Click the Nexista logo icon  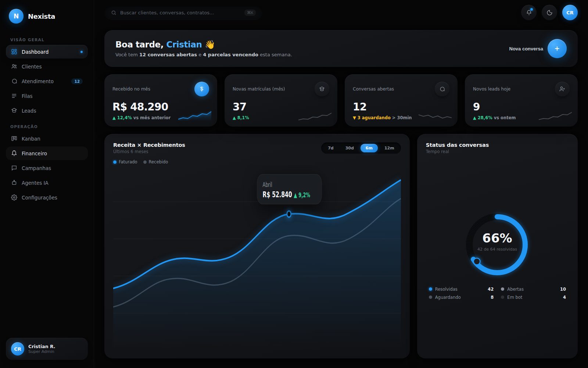(16, 16)
